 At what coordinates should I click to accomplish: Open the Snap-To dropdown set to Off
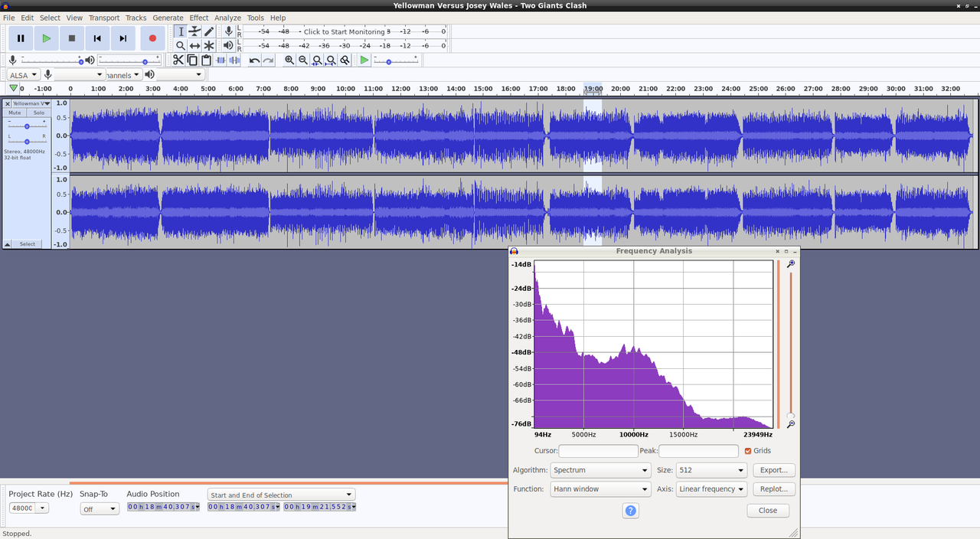[100, 508]
